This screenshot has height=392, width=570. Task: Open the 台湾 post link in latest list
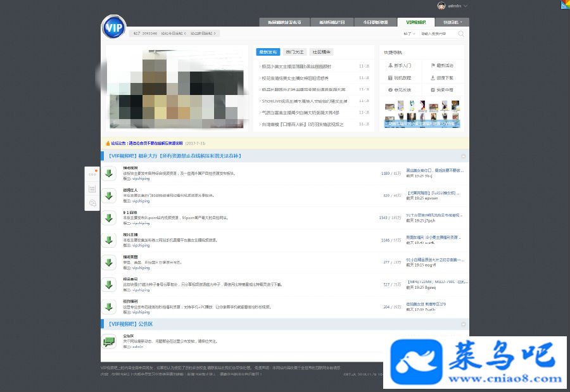pos(303,124)
